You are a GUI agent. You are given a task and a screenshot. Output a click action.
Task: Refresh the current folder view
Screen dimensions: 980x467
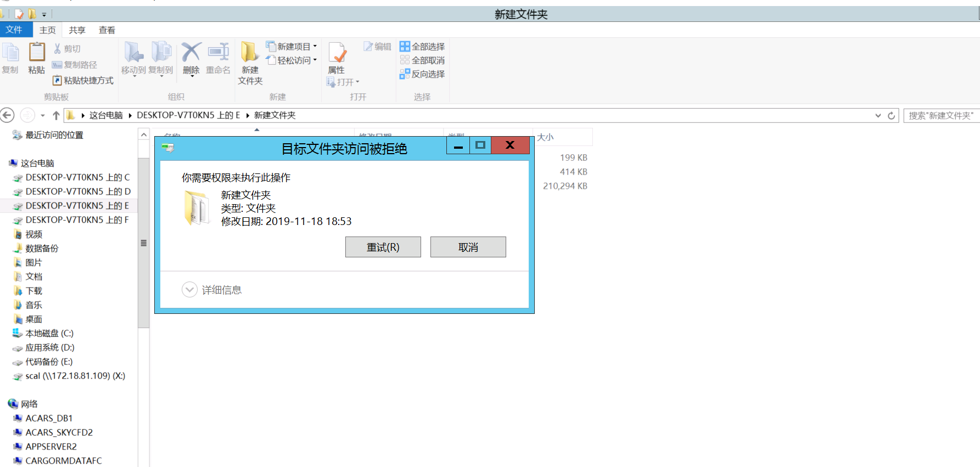pyautogui.click(x=892, y=115)
